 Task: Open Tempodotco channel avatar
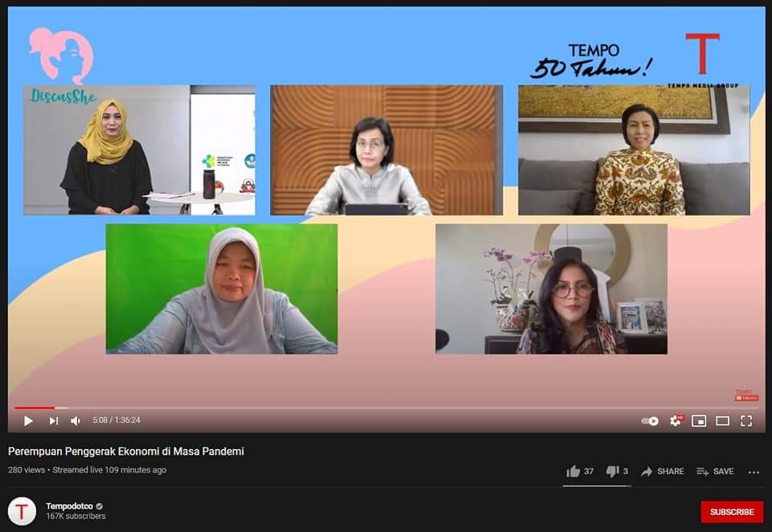tap(22, 511)
